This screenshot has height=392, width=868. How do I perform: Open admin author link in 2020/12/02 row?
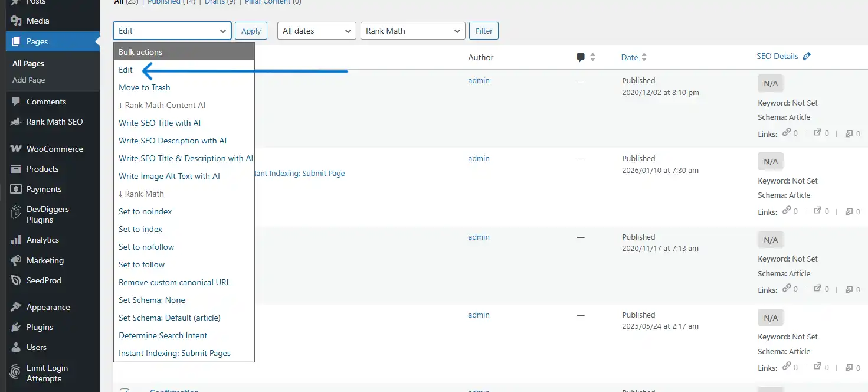[479, 80]
